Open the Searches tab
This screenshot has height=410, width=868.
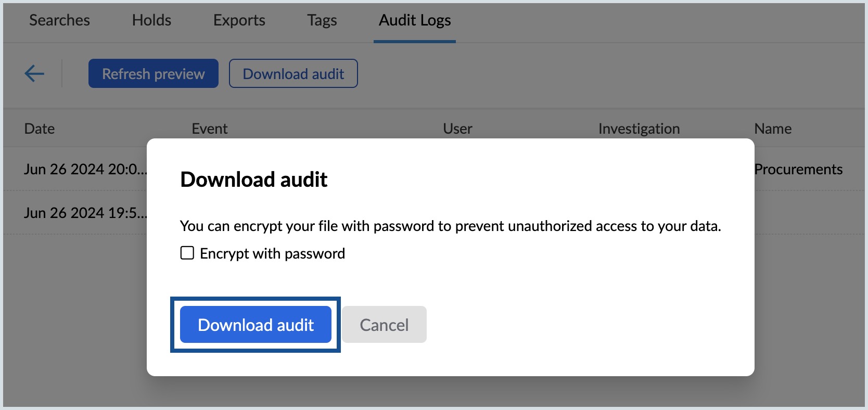[59, 20]
